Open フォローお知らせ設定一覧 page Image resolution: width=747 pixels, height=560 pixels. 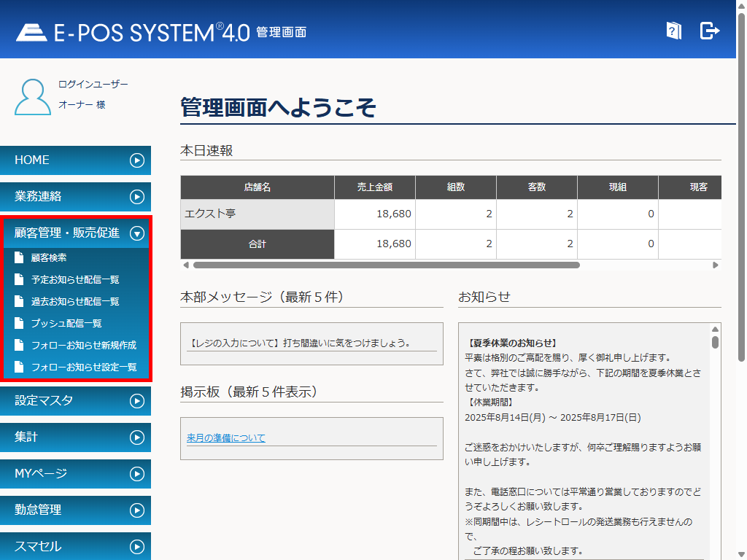(x=84, y=367)
